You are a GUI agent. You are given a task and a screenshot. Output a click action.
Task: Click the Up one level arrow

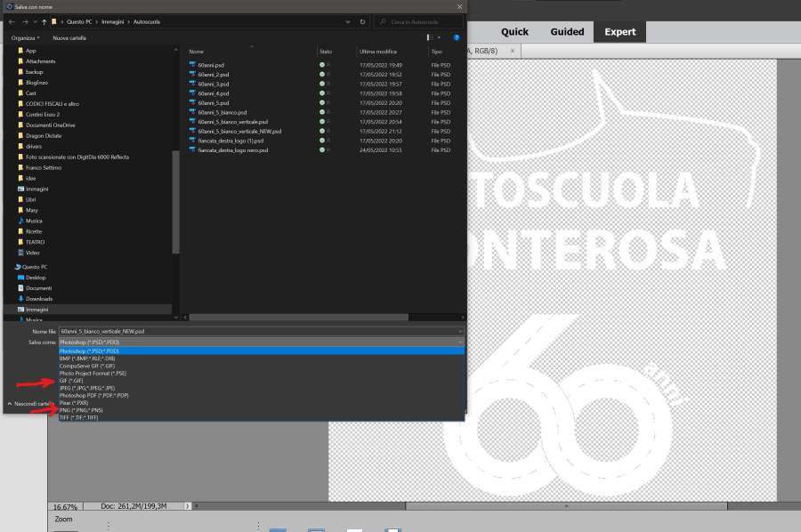coord(44,21)
